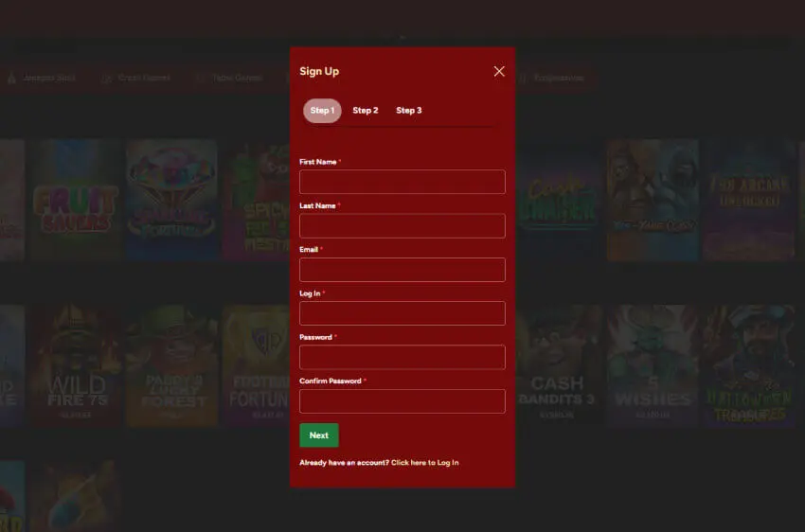
Task: Select the Confirm Password field
Action: [402, 400]
